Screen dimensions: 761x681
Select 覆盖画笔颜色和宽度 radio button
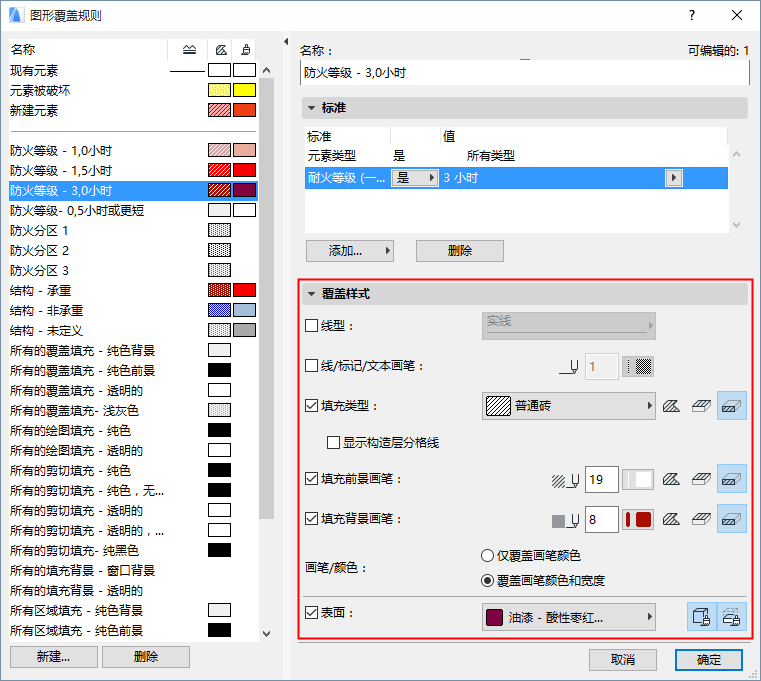tap(487, 581)
